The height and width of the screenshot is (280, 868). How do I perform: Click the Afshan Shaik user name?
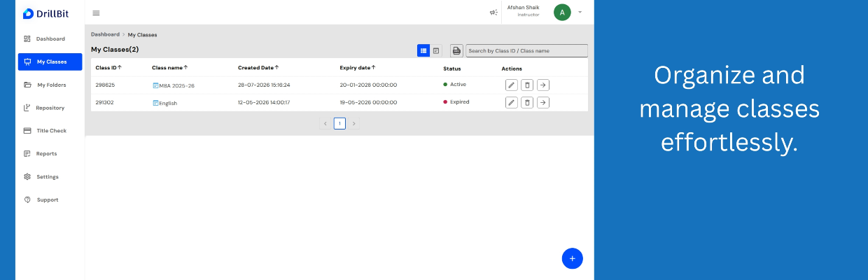(x=524, y=8)
